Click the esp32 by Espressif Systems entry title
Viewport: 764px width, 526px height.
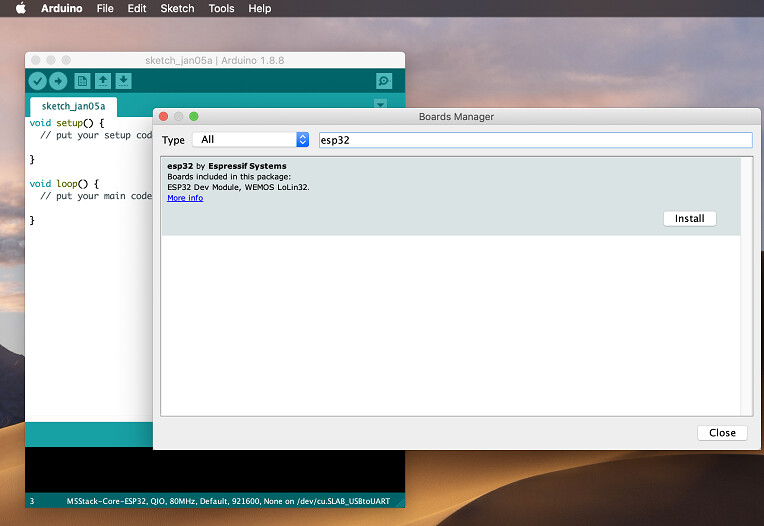[227, 166]
